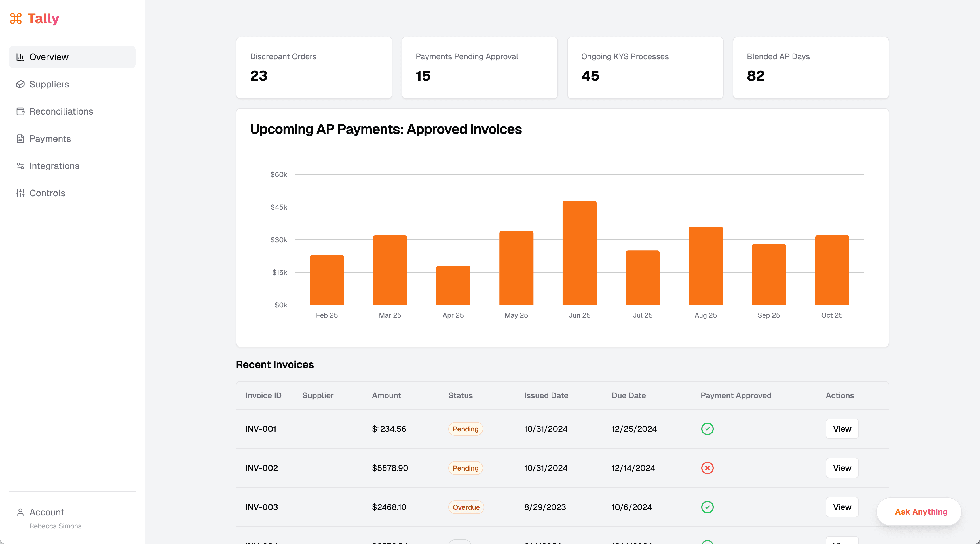Image resolution: width=980 pixels, height=544 pixels.
Task: Click the Suppliers box icon
Action: coord(20,84)
